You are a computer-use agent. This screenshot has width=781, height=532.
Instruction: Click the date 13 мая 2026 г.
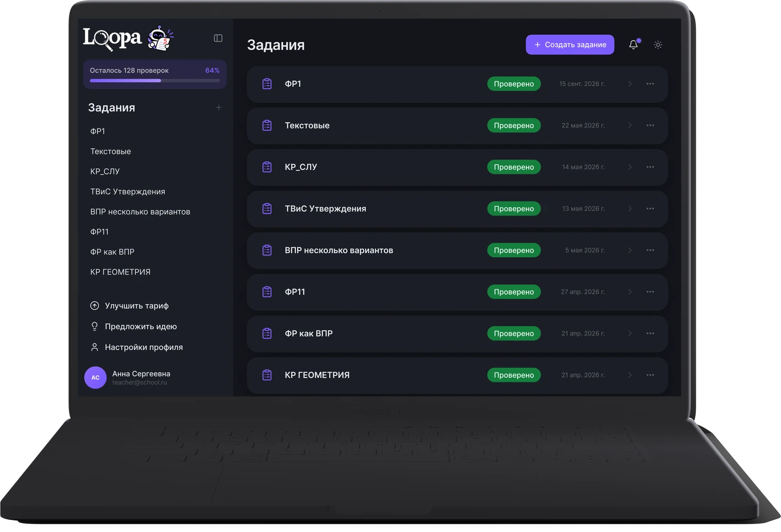(583, 209)
